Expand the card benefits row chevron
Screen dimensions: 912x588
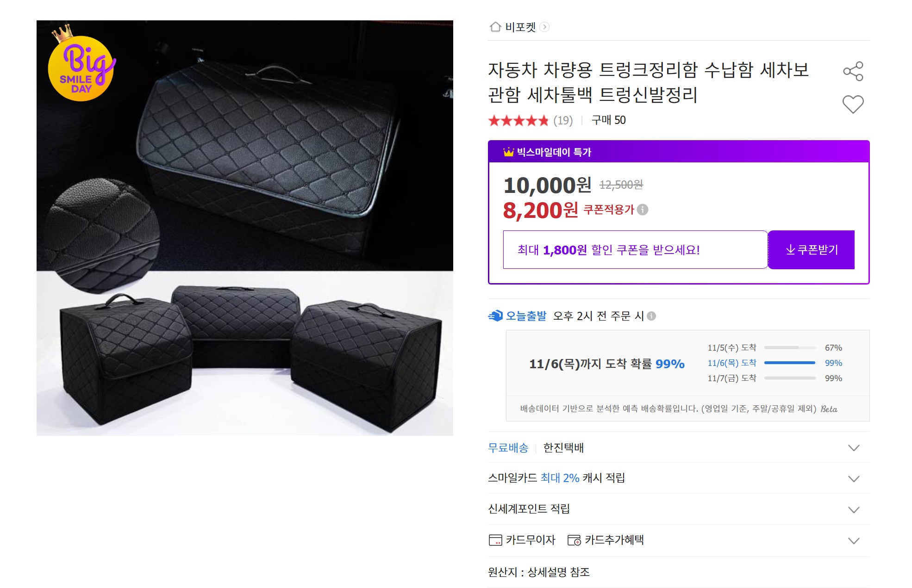[x=853, y=540]
